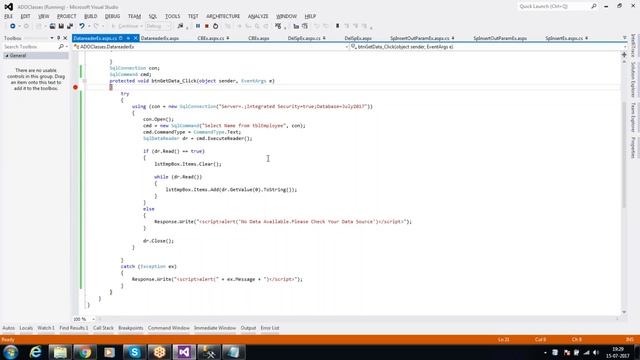Close the Toolbox panel
Image resolution: width=640 pixels, height=360 pixels.
65,38
